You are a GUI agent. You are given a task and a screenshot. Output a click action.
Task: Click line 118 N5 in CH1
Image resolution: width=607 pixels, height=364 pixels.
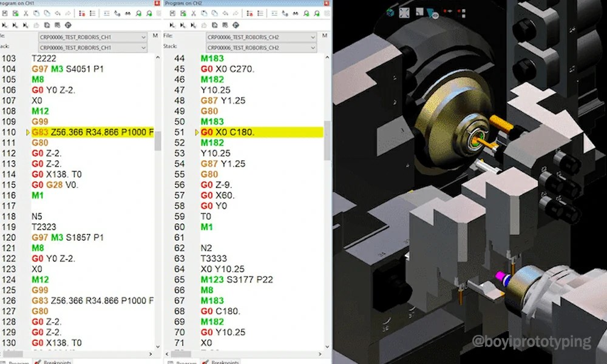coord(37,217)
